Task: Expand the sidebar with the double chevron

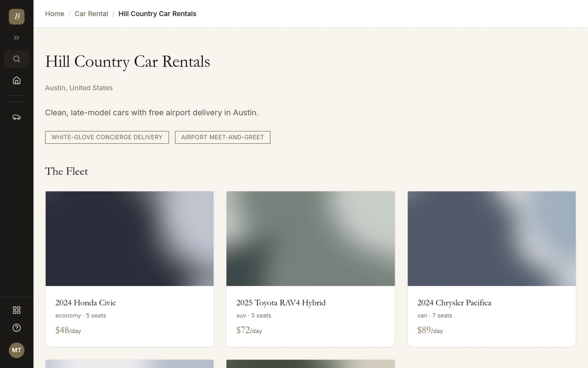Action: coord(17,38)
